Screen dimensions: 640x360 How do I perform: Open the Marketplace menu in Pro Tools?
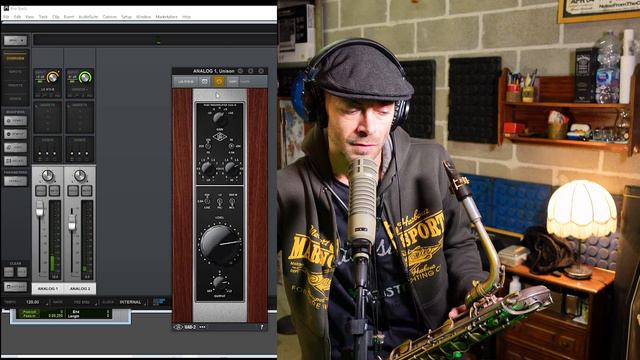tap(167, 17)
